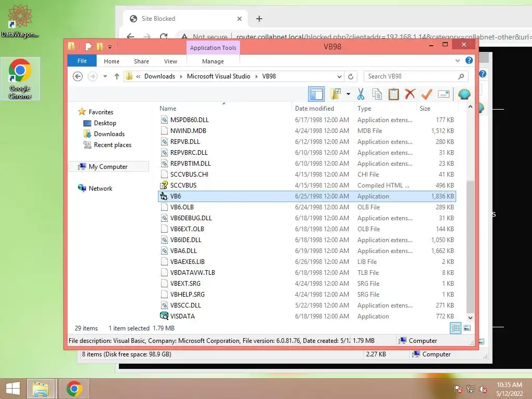Screen dimensions: 532x399
Task: Switch to the Share ribbon tab
Action: tap(141, 61)
